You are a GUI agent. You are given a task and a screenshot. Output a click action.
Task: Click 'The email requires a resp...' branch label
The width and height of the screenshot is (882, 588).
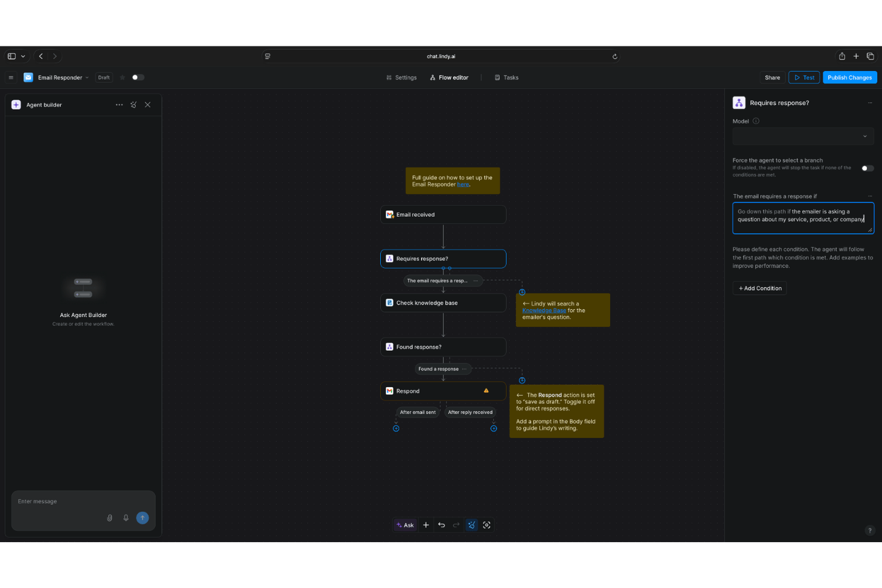click(x=437, y=281)
